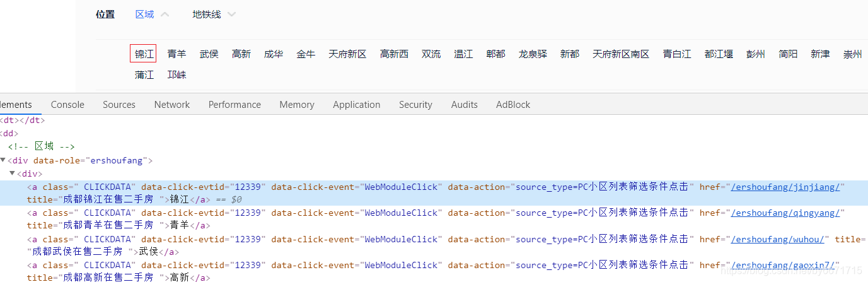Expand the chevron next to 地铁线

(232, 15)
